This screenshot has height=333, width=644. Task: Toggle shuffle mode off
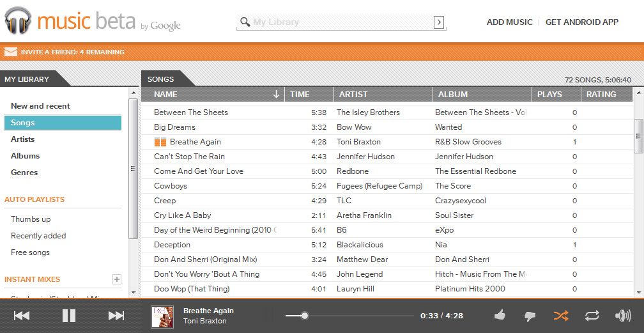coord(560,316)
